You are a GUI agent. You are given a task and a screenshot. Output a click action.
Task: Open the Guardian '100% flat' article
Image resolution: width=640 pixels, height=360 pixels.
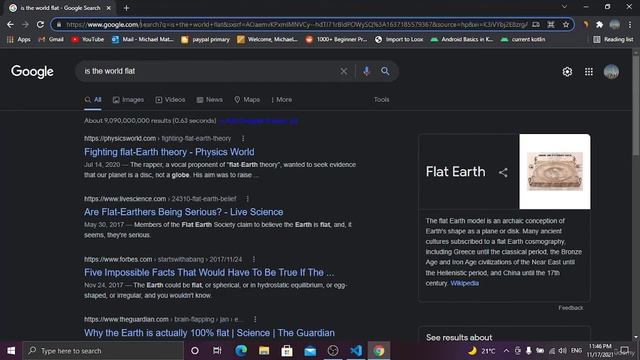coord(209,333)
